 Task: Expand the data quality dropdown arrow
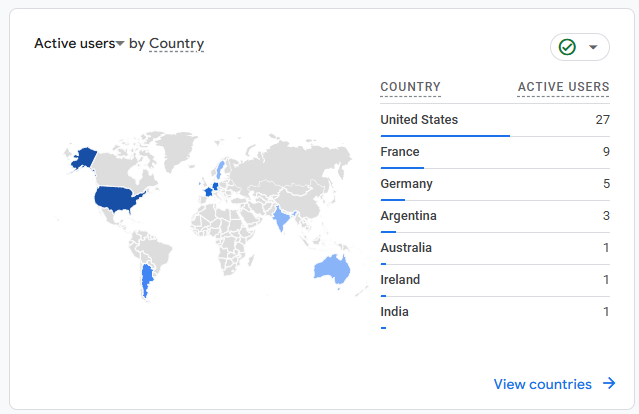(x=593, y=47)
